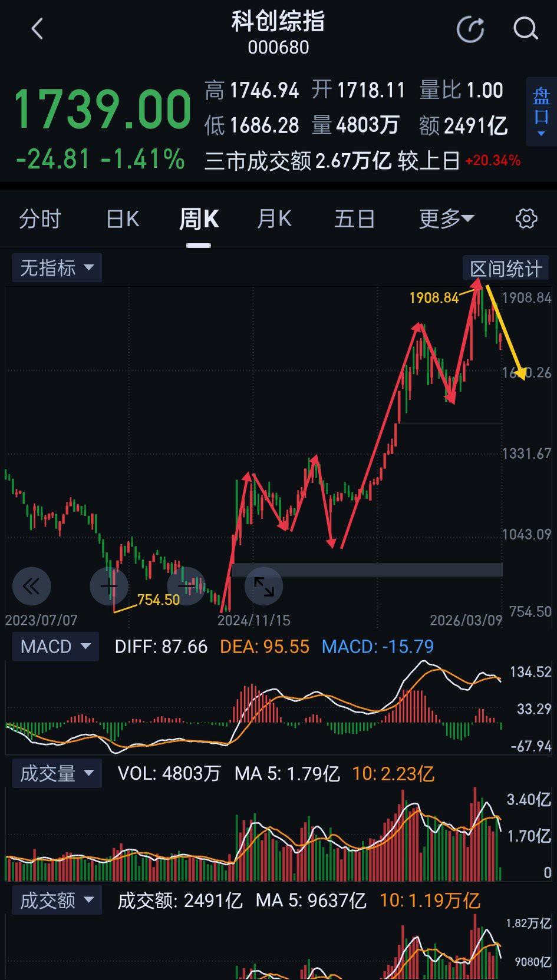The image size is (557, 980).
Task: Click the volume MA 10: 2.23亿 reading
Action: [393, 773]
